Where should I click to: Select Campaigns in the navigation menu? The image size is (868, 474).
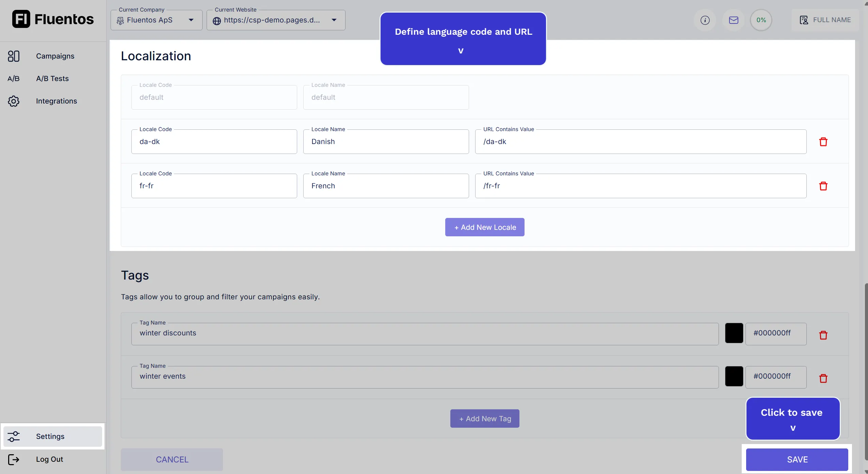(55, 56)
